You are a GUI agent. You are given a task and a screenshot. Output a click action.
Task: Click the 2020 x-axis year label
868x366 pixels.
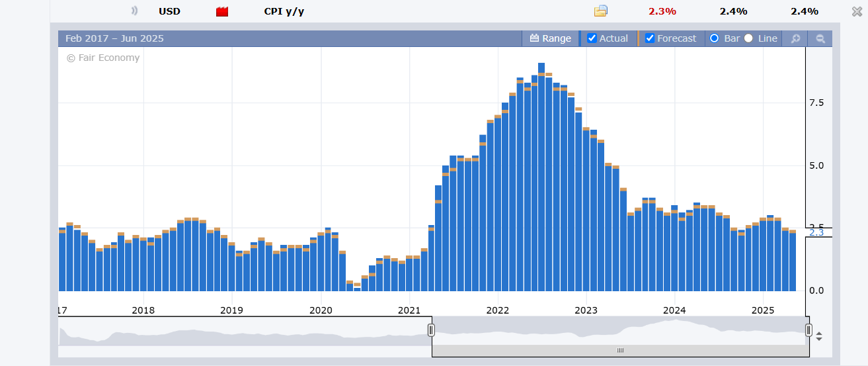coord(321,310)
